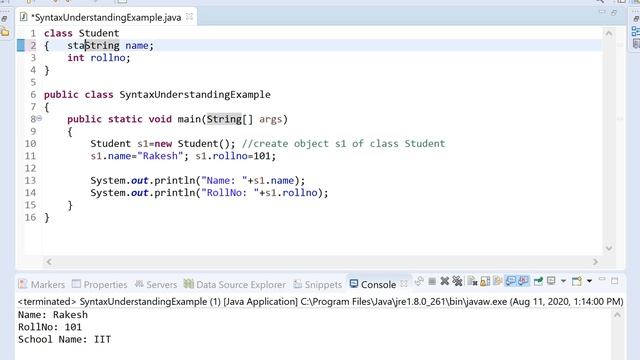Click 'int rollno;' on line 3
This screenshot has height=360, width=640.
coord(99,58)
